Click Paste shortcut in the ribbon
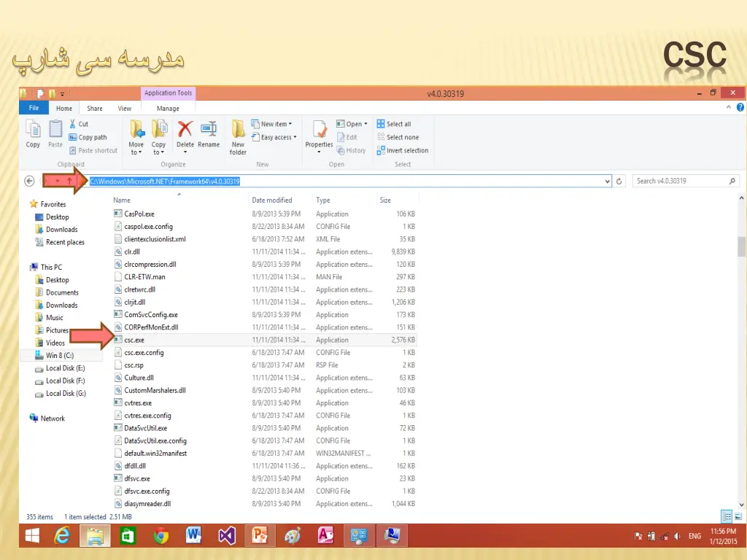 [93, 150]
